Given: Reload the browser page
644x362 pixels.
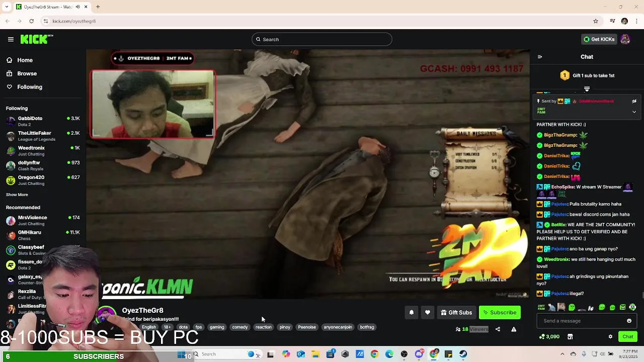Looking at the screenshot, I should [31, 21].
